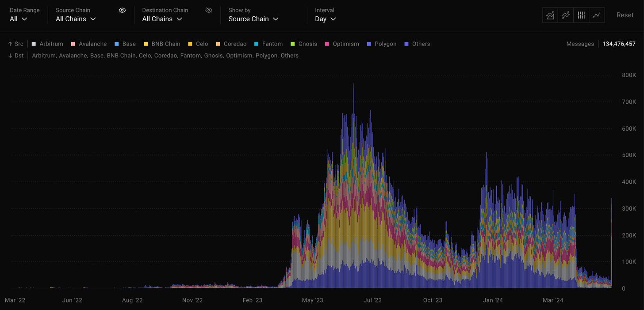Open the Date Range dropdown
Image resolution: width=644 pixels, height=310 pixels.
19,19
